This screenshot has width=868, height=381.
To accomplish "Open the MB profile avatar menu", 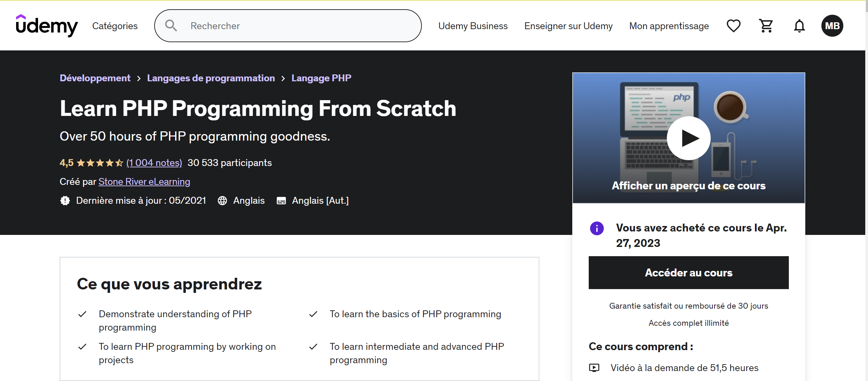I will pyautogui.click(x=832, y=26).
